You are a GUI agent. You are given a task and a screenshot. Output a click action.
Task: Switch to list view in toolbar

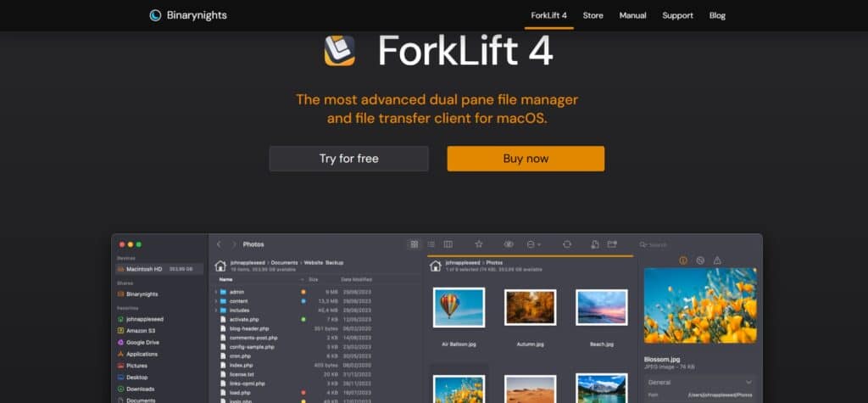(x=431, y=244)
